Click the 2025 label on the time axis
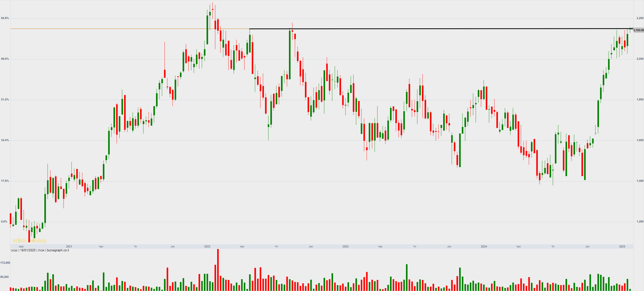This screenshot has height=291, width=644. (x=622, y=246)
